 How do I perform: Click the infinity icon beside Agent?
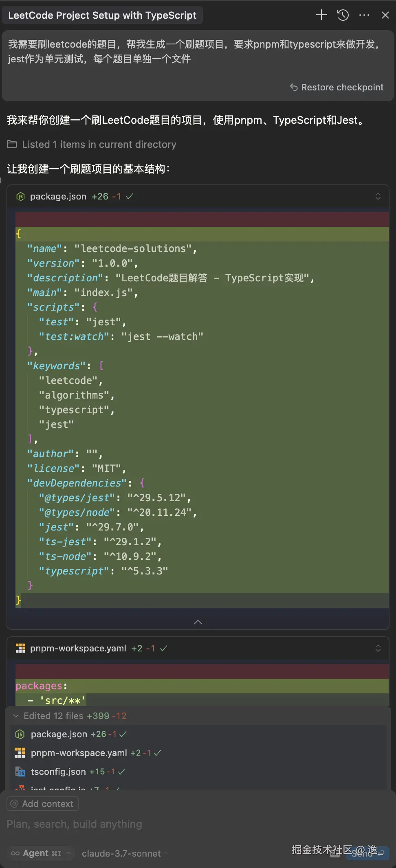[15, 853]
